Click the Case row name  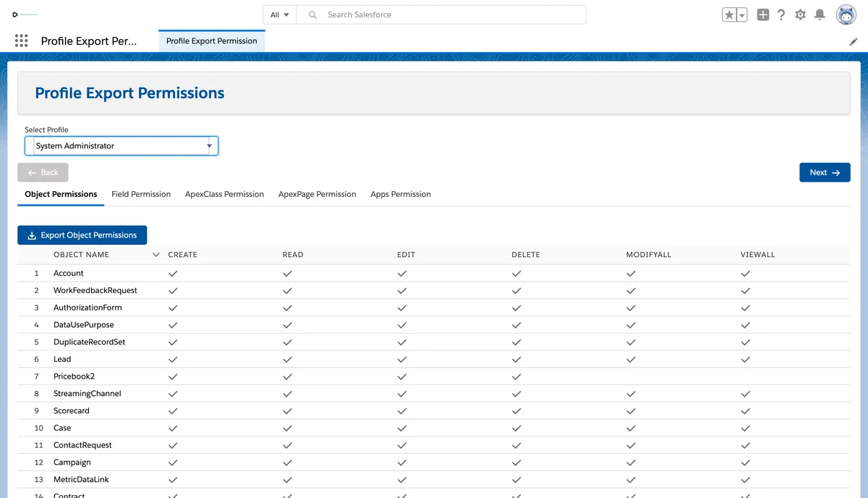tap(62, 428)
